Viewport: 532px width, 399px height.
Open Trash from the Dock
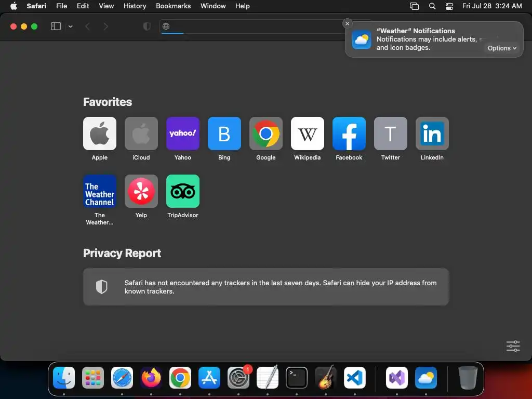coord(468,378)
